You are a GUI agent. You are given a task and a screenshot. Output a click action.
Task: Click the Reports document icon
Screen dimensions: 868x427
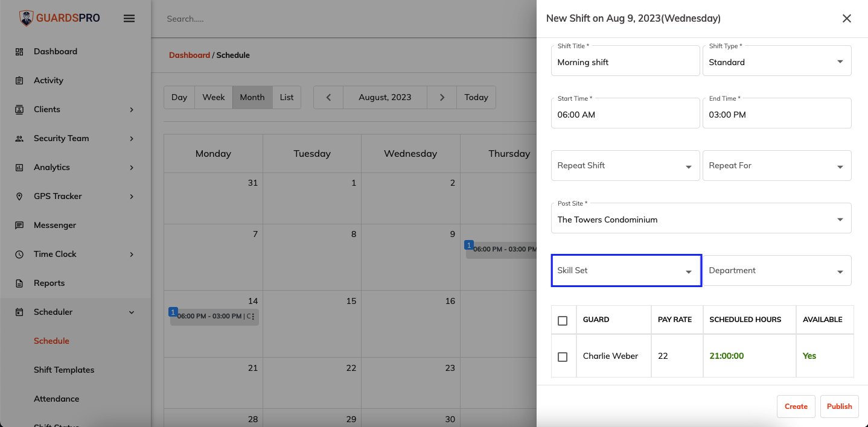(19, 283)
